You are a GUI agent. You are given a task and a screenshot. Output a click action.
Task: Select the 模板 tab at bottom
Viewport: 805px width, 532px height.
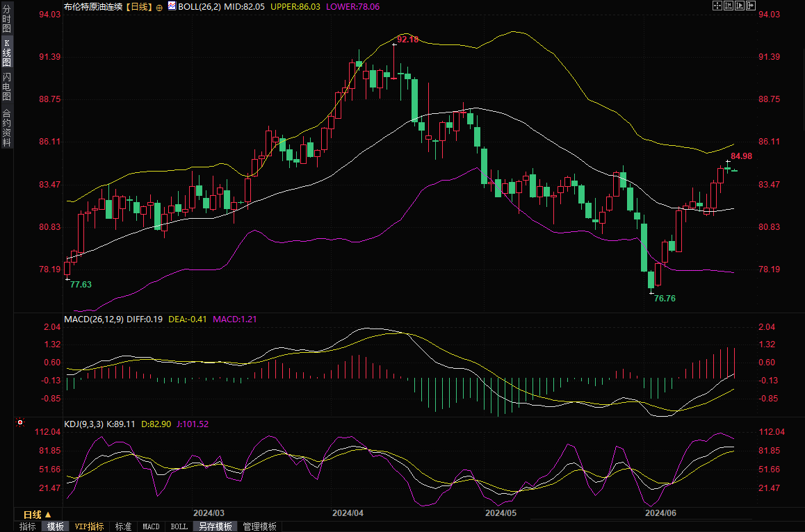click(x=55, y=527)
